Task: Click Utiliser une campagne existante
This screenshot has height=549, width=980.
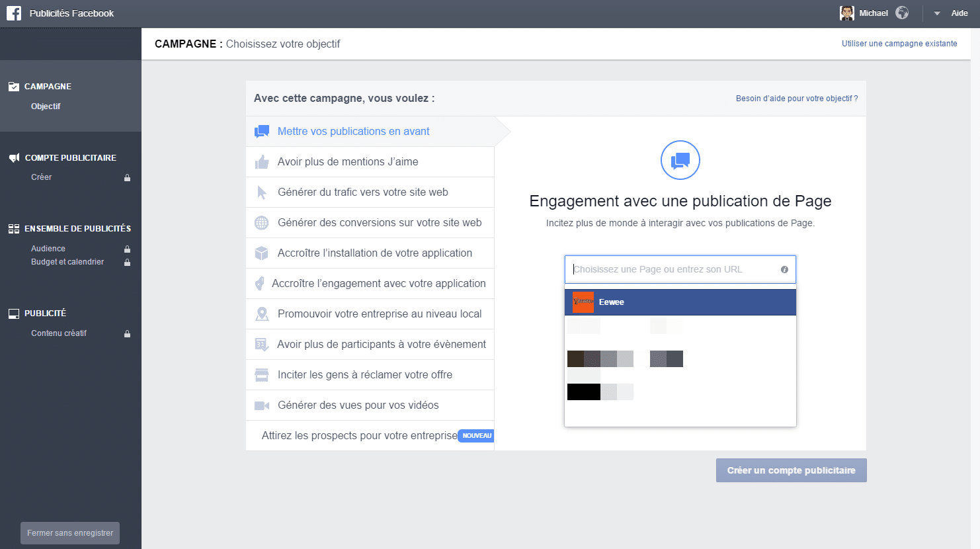Action: pyautogui.click(x=900, y=43)
